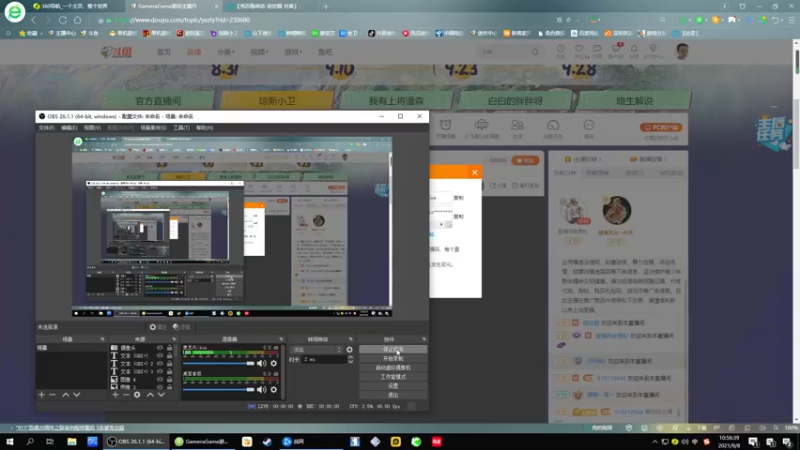The width and height of the screenshot is (800, 450).
Task: Close the orange popup with the X
Action: pyautogui.click(x=474, y=172)
